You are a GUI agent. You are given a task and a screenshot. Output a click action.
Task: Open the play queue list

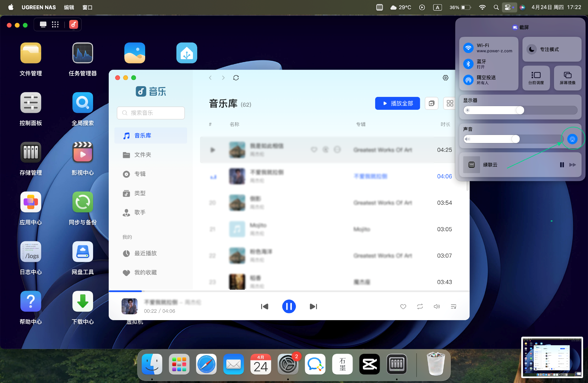pyautogui.click(x=454, y=307)
